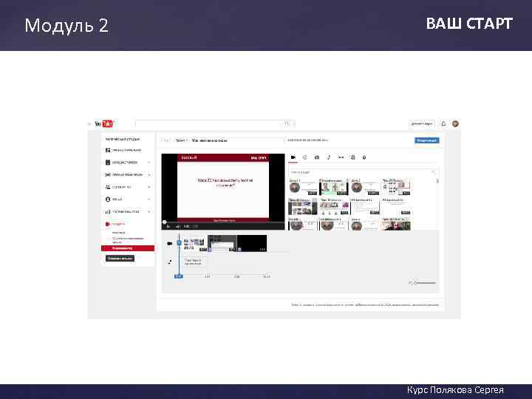Select the music note audio tab

coord(328,157)
